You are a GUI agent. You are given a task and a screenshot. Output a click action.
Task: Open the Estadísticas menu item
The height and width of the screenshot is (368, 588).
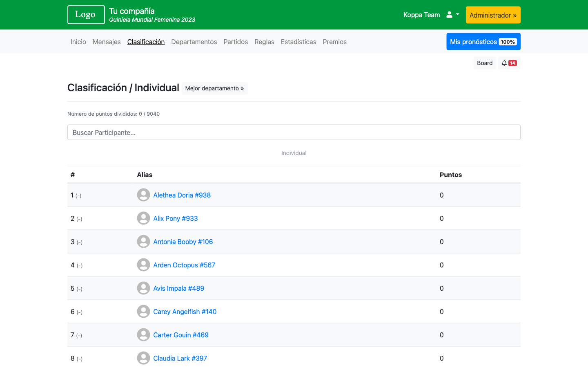298,42
